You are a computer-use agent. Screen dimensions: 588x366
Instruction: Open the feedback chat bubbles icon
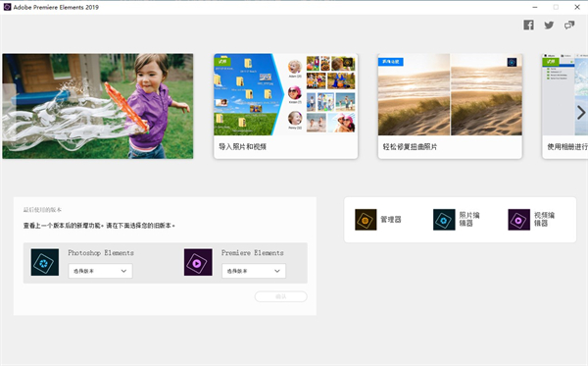569,26
